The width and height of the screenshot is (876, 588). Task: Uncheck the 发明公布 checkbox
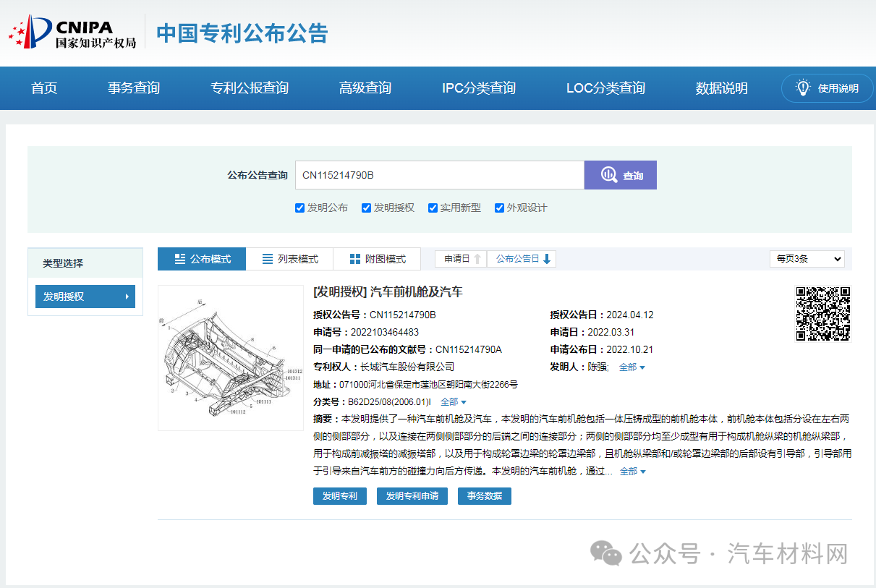click(x=299, y=208)
